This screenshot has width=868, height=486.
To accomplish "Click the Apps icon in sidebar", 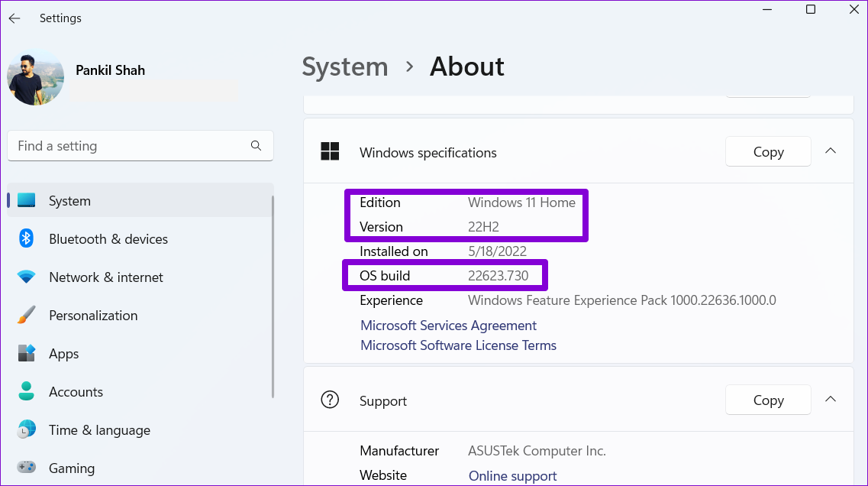I will coord(27,353).
